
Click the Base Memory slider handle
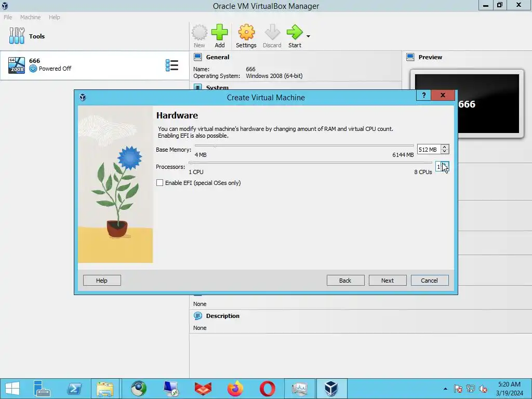click(x=215, y=145)
